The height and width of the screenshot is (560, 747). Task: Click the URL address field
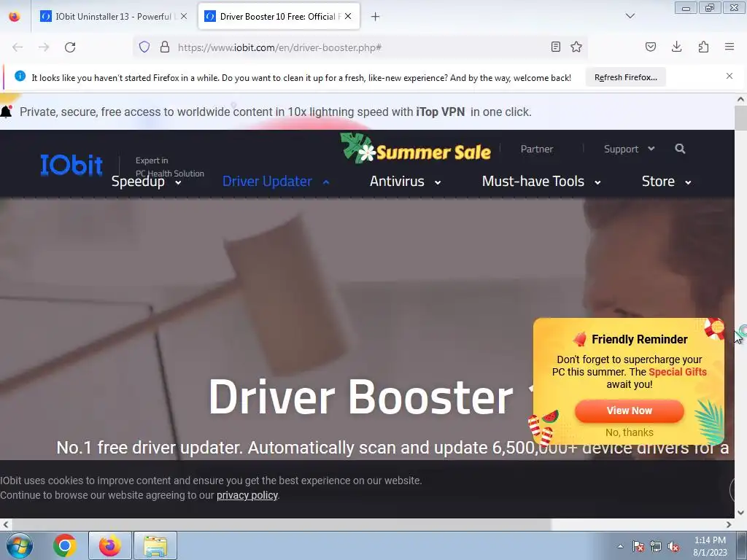pos(362,47)
